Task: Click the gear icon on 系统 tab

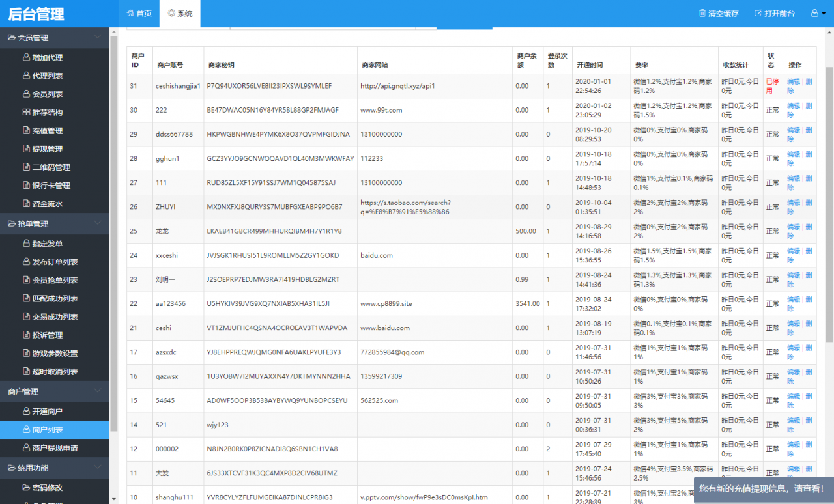Action: point(171,13)
